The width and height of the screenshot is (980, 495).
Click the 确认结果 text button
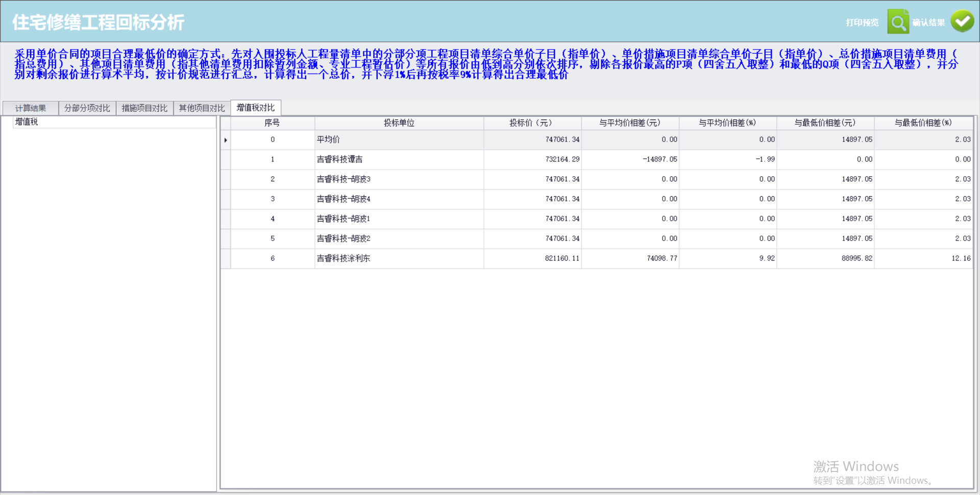coord(928,22)
